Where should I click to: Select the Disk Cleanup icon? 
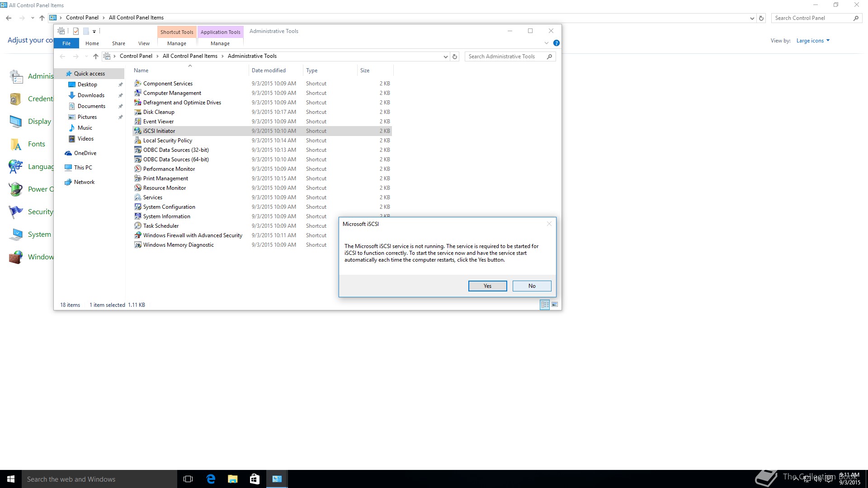click(138, 112)
